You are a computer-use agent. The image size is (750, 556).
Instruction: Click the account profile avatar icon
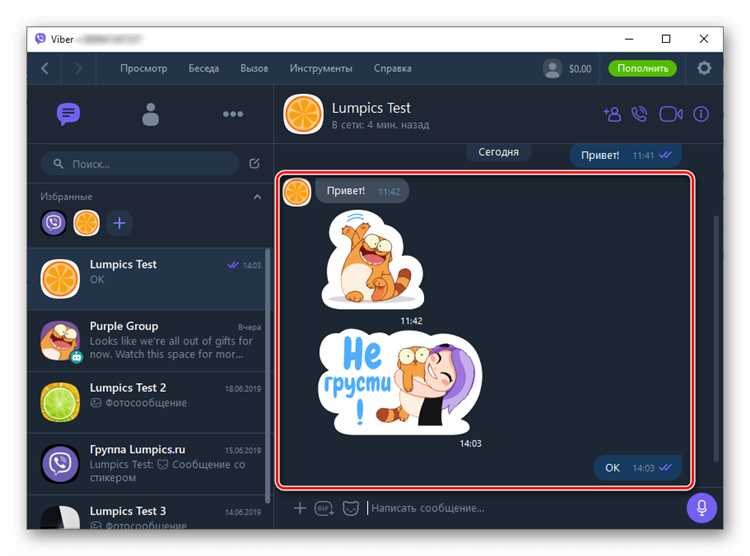[x=552, y=68]
